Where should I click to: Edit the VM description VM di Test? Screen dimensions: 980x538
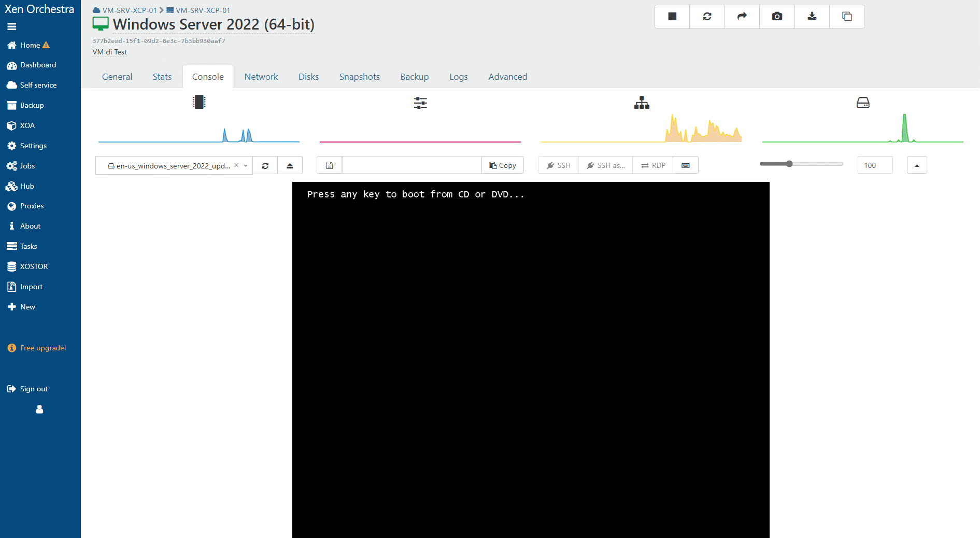pos(110,52)
